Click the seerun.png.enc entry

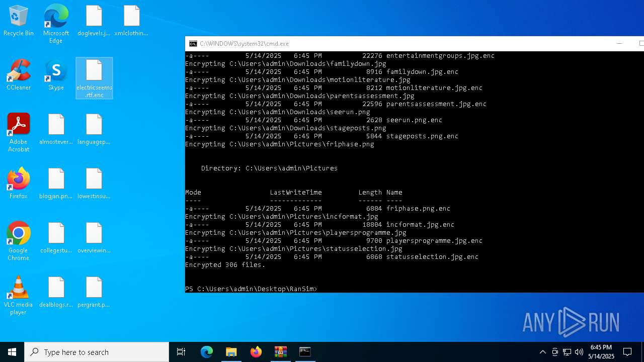tap(414, 120)
